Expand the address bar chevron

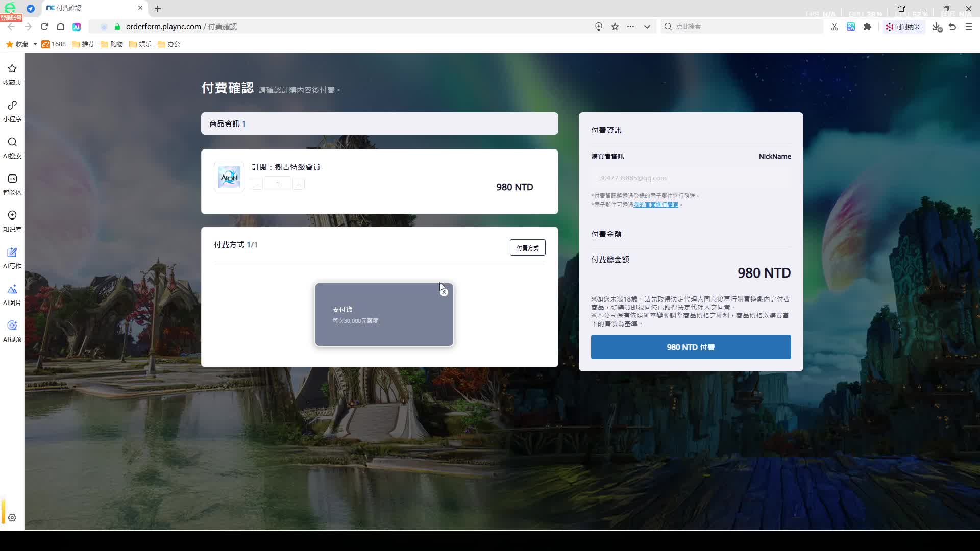[647, 26]
